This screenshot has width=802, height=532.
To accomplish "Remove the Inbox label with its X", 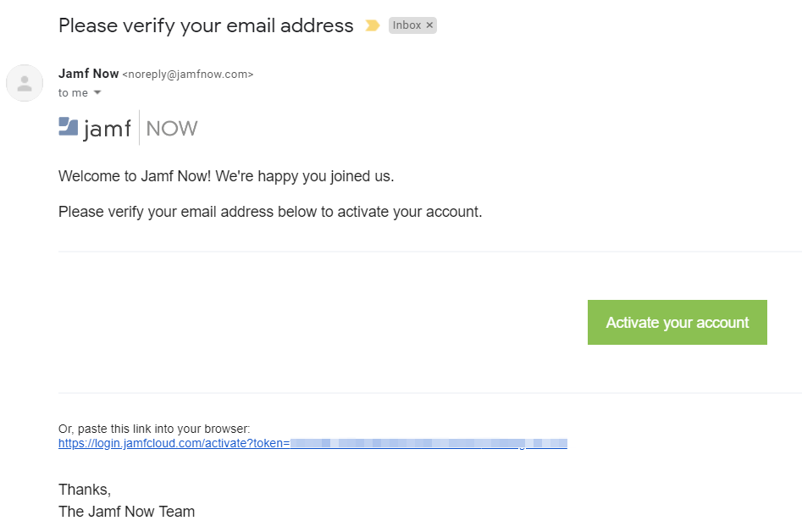I will (429, 25).
